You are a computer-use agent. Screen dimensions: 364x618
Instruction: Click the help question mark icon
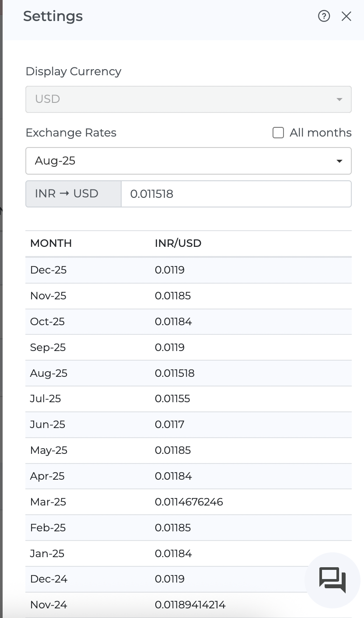coord(324,16)
